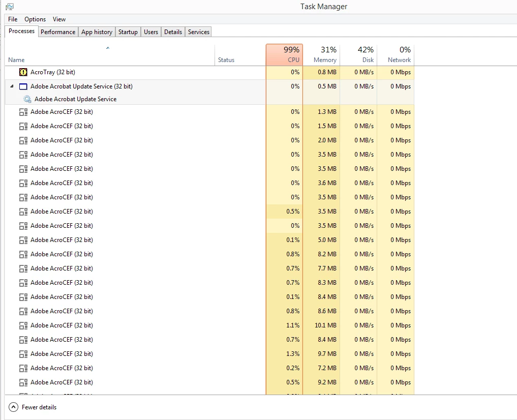
Task: Click the 5.0 MB memory value
Action: point(327,240)
